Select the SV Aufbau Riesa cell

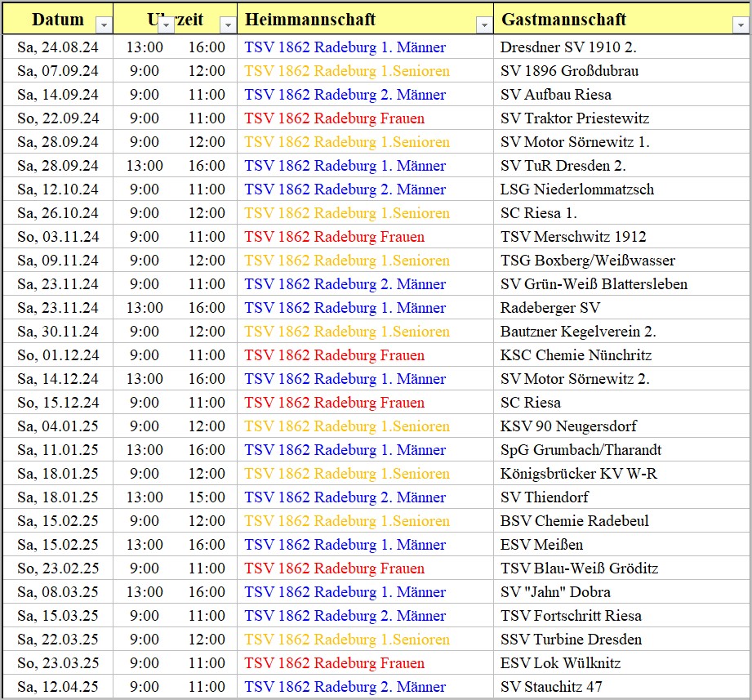[x=622, y=95]
